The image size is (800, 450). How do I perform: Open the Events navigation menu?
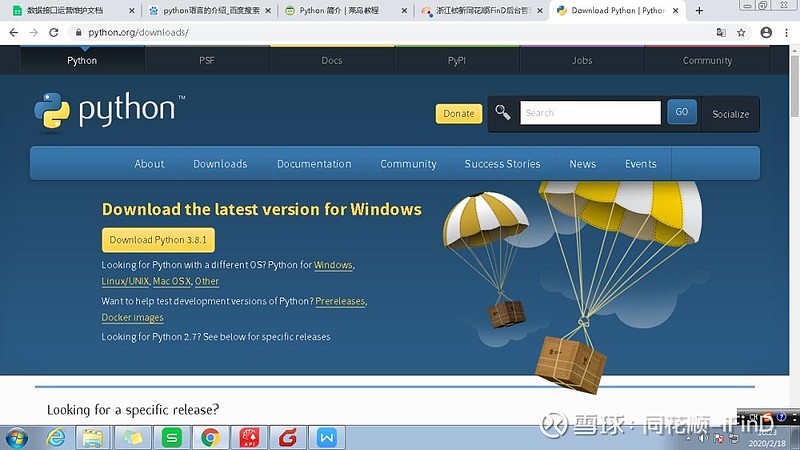(x=641, y=164)
